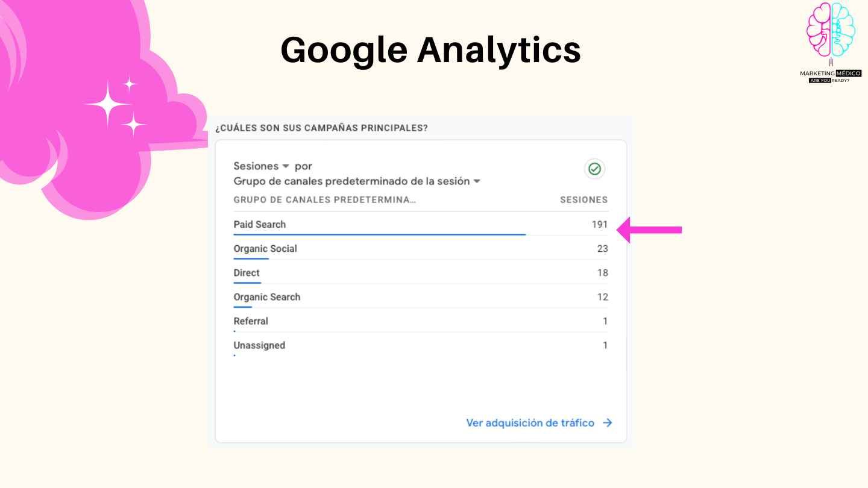Click the campañas principales heading
The height and width of the screenshot is (488, 868).
coord(321,128)
